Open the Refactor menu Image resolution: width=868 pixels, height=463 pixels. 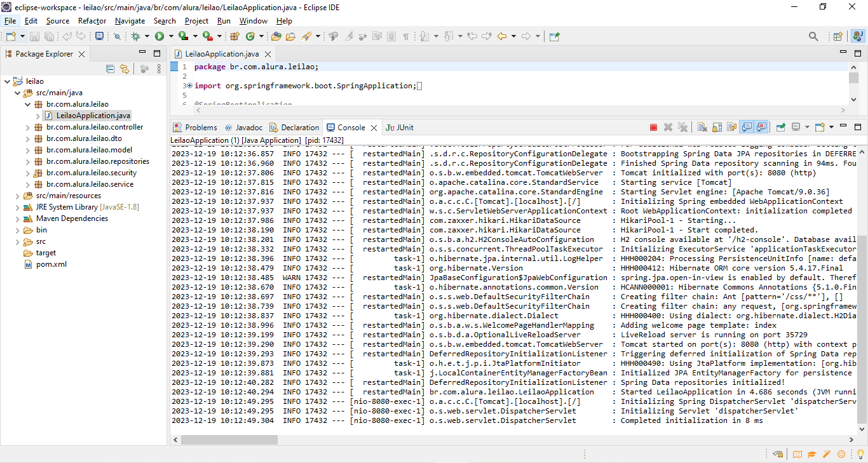coord(92,21)
